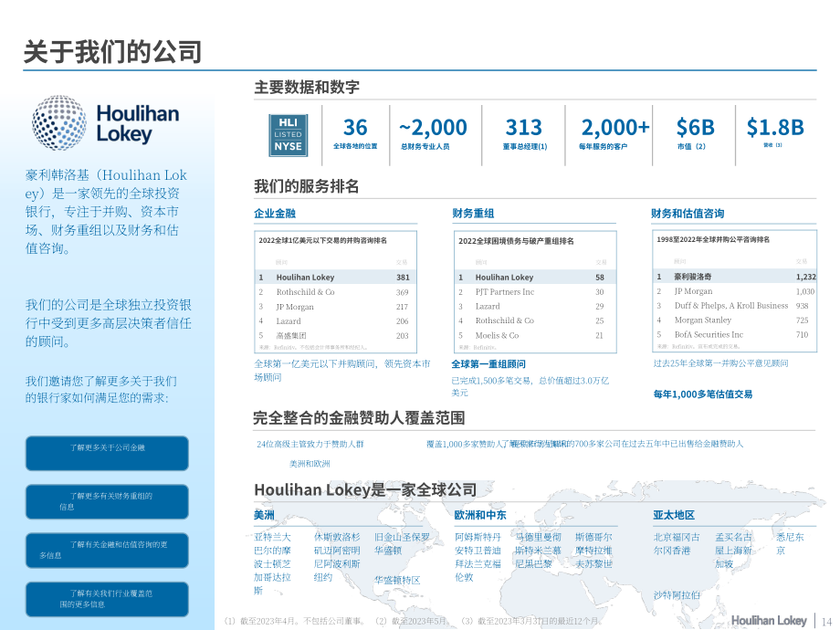Click the 截至2023年4月 footnote
Screen dimensions: 840x630
[x=295, y=621]
